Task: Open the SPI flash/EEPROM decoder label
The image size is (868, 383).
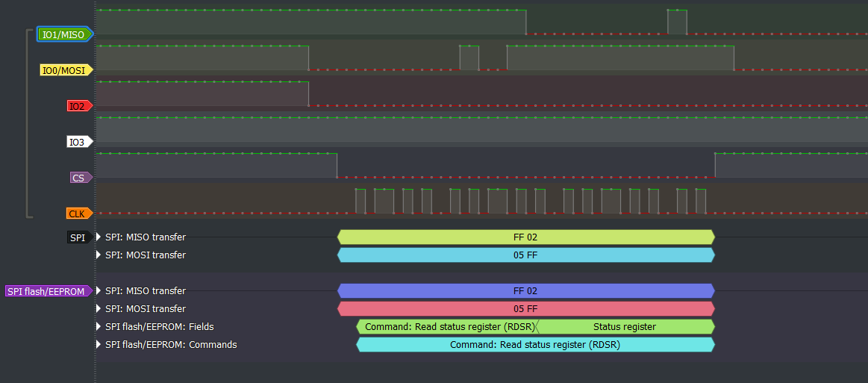Action: tap(49, 291)
